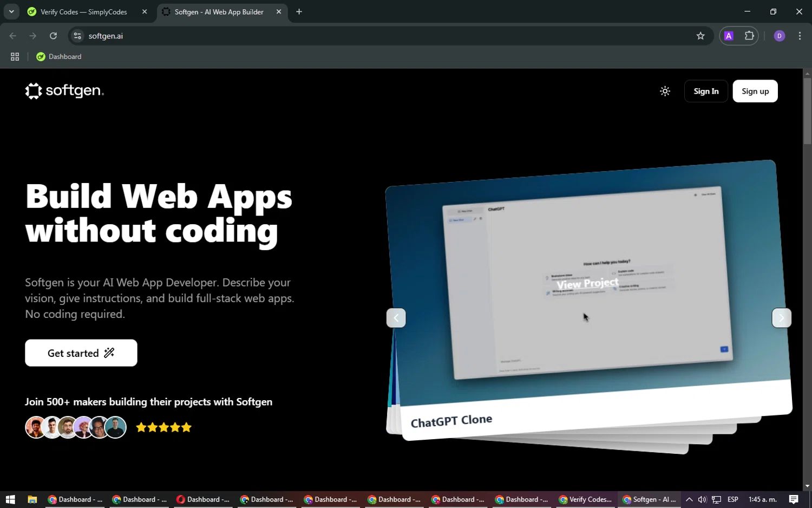Viewport: 812px width, 508px height.
Task: Show the next project in the carousel
Action: (x=781, y=318)
